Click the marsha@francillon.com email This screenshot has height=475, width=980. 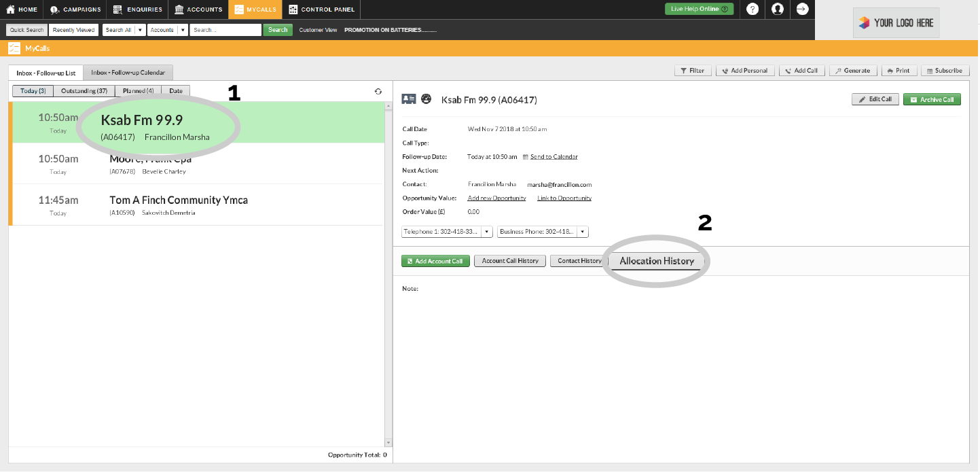pos(560,185)
